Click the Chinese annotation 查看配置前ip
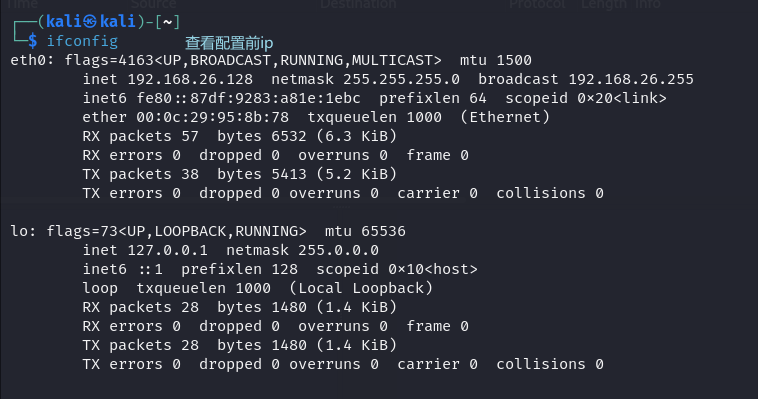This screenshot has width=758, height=399. pyautogui.click(x=229, y=43)
